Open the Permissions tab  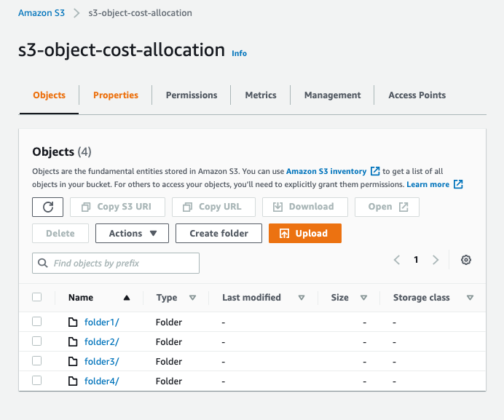[x=192, y=95]
